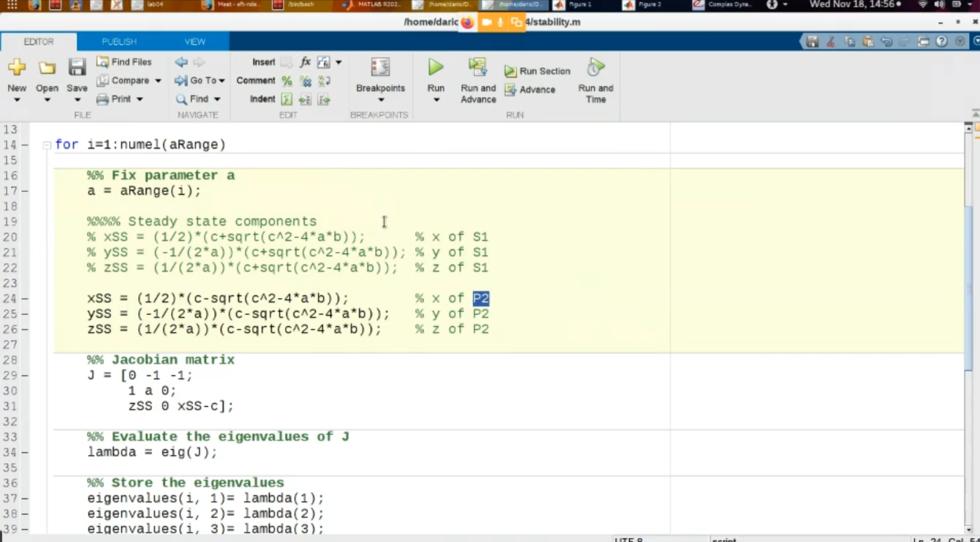Click the Help question mark icon
The image size is (980, 542).
coord(942,42)
